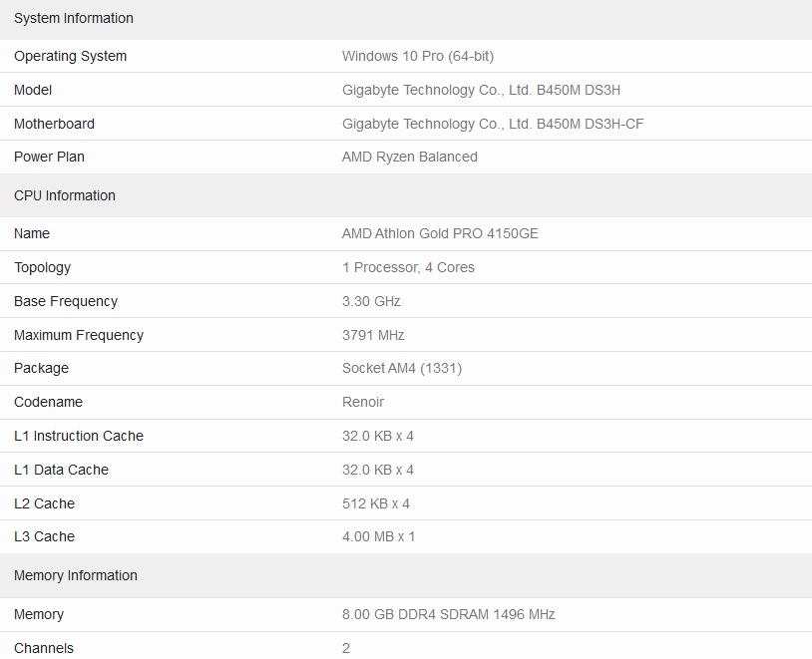Click the System Information section header
Image resolution: width=812 pixels, height=659 pixels.
(x=74, y=18)
